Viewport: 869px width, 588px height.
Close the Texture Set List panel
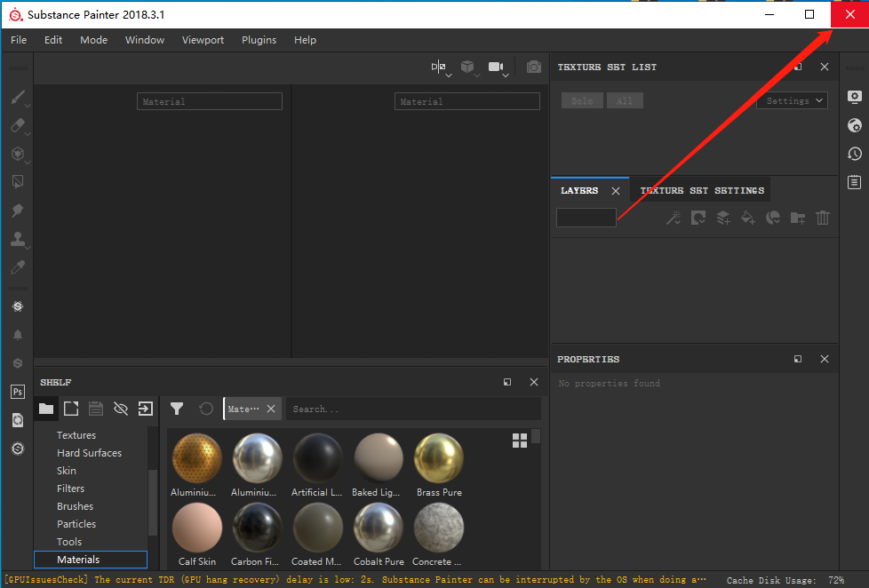click(x=825, y=67)
